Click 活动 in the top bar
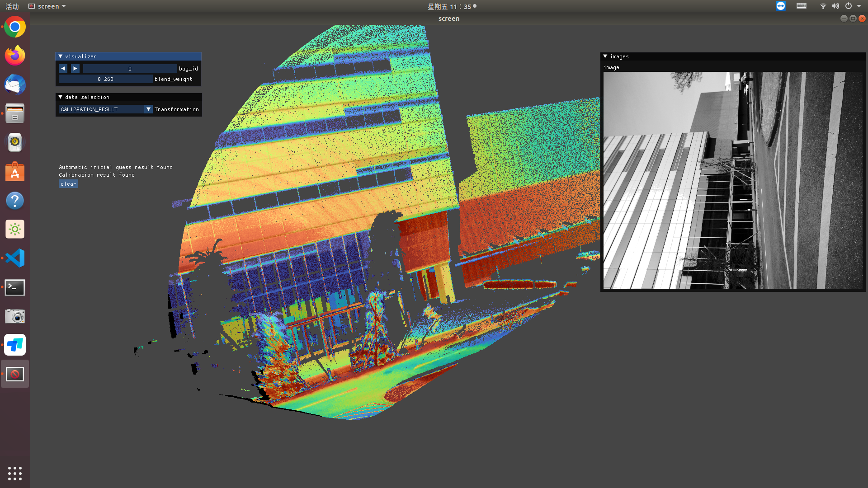 (12, 6)
